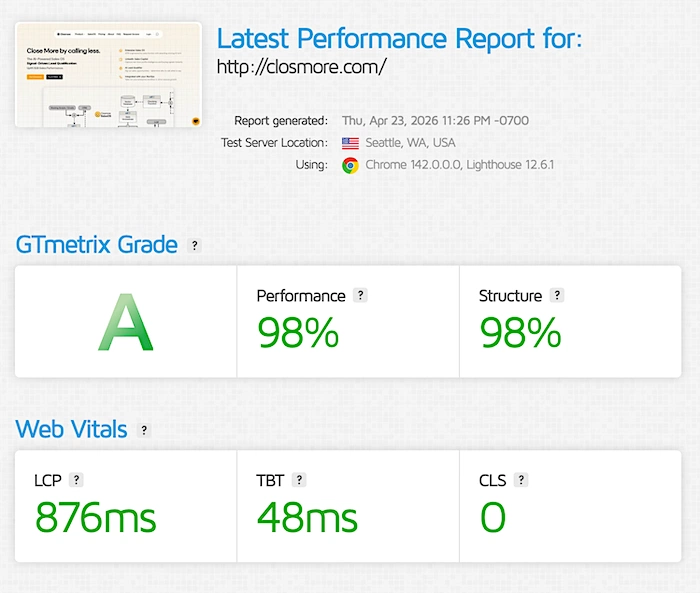Click the Chrome browser icon
700x593 pixels.
pos(350,165)
